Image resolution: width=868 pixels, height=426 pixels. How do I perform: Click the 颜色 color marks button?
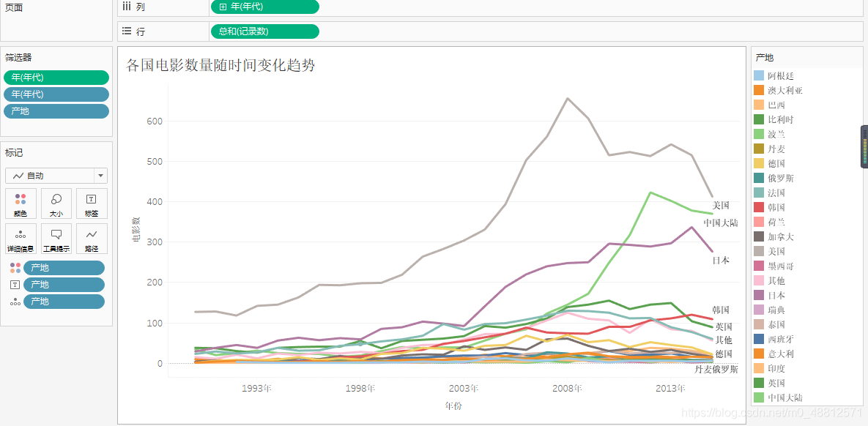pyautogui.click(x=21, y=203)
